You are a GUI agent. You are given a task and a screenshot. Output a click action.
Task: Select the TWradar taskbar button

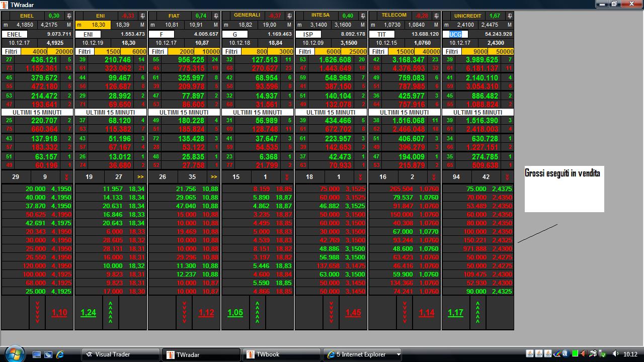pyautogui.click(x=201, y=354)
